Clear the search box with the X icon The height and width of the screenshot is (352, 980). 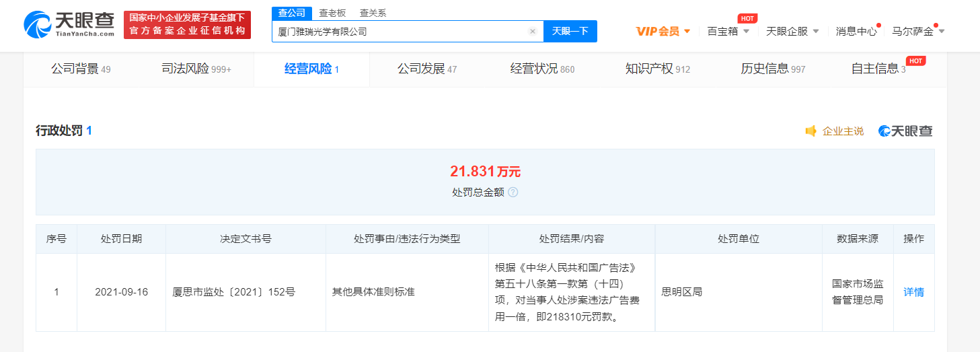pyautogui.click(x=532, y=31)
